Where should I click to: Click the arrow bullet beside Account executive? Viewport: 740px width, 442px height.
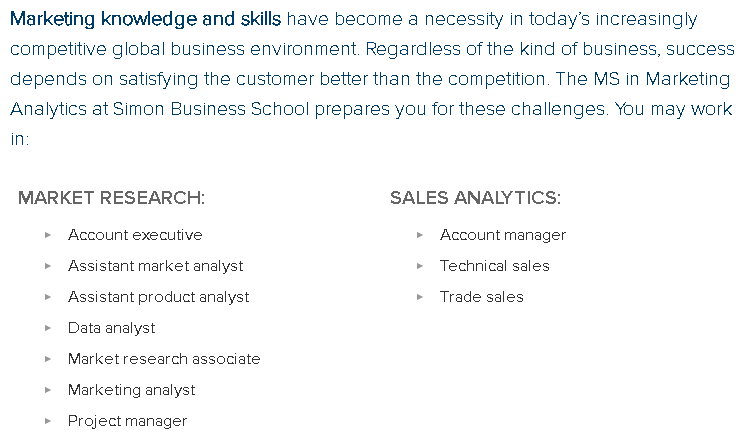coord(48,235)
